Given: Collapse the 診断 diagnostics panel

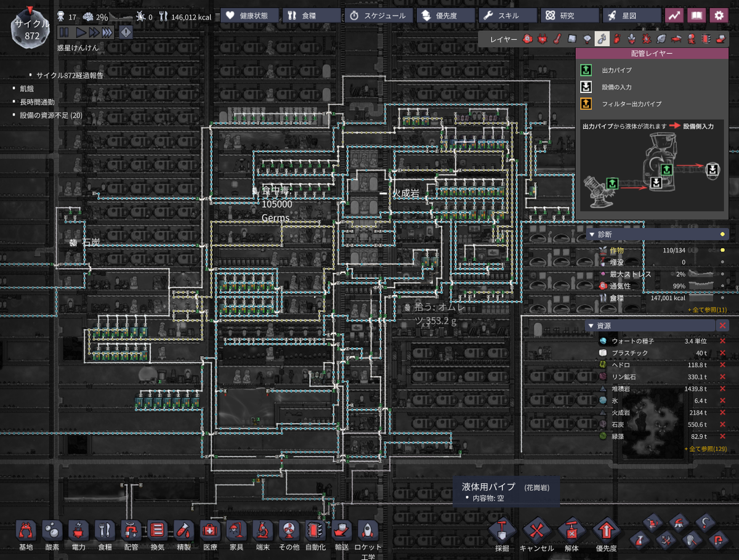Looking at the screenshot, I should pyautogui.click(x=657, y=234).
